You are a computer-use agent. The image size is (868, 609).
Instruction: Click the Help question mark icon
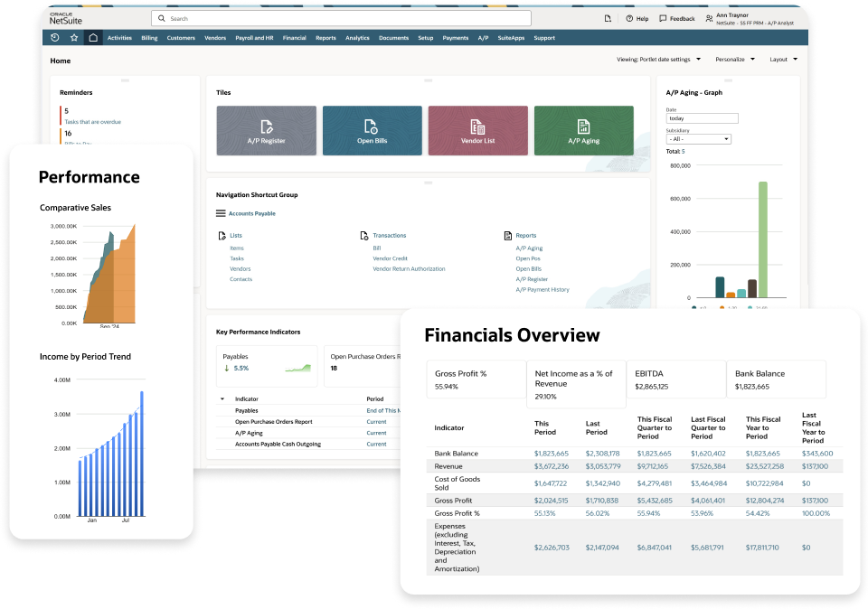[x=628, y=18]
